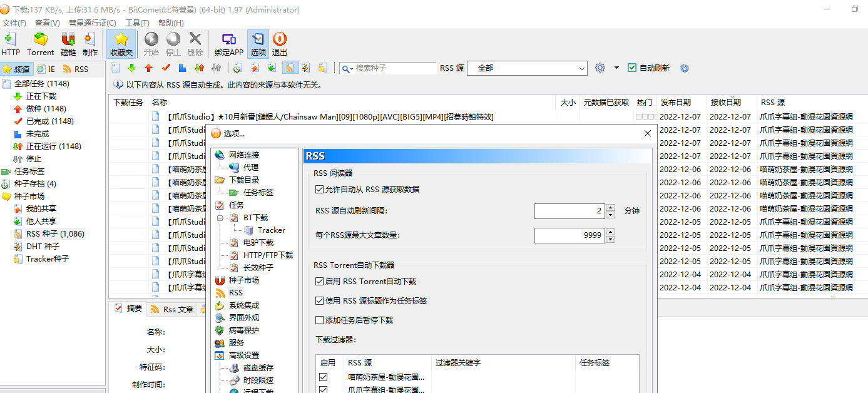Click the 退出 exit toolbar button
868x393 pixels.
coord(280,44)
